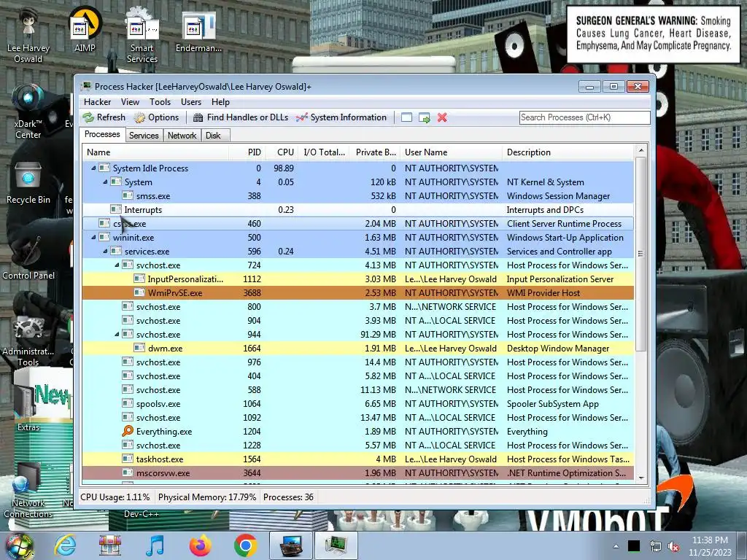This screenshot has width=747, height=560.
Task: Select the Processes tab
Action: [x=102, y=134]
